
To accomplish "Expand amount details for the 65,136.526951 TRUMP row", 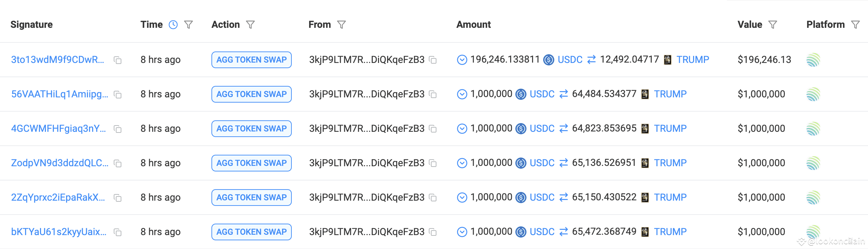I will (x=462, y=163).
